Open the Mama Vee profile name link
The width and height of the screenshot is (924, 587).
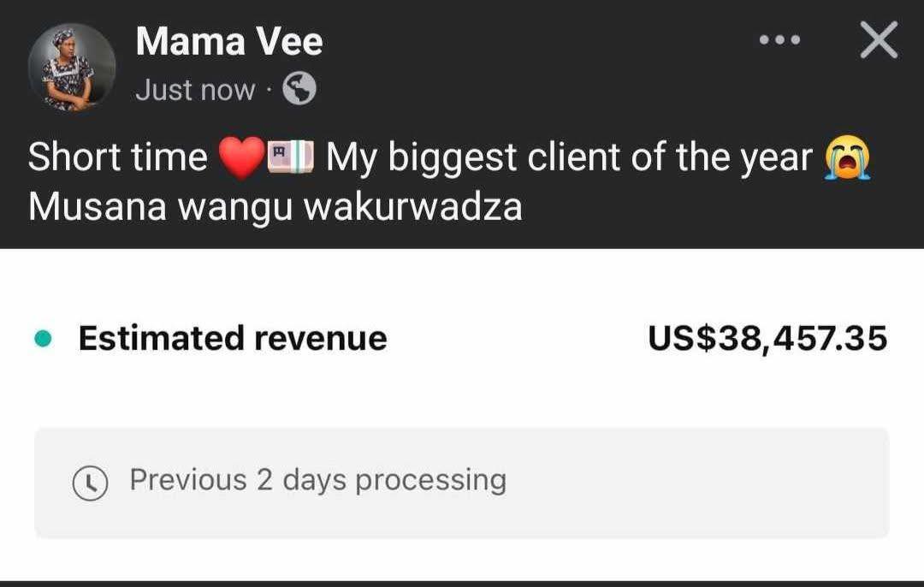pyautogui.click(x=229, y=41)
